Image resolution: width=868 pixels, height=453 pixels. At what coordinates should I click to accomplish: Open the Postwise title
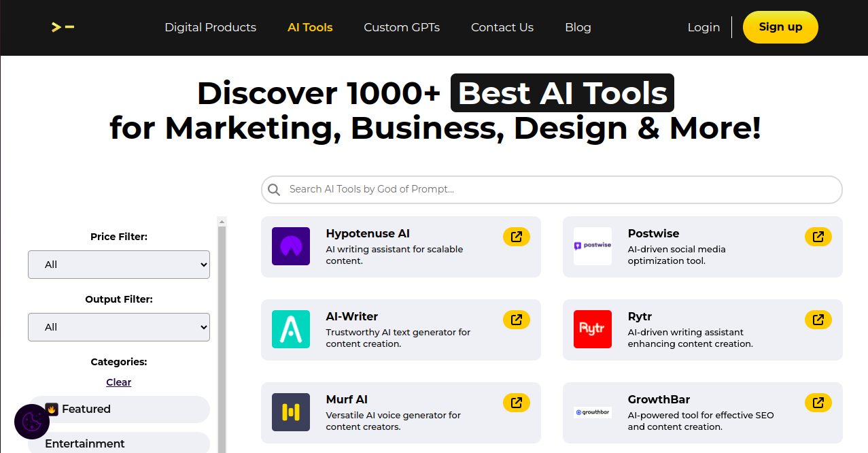[x=653, y=233]
